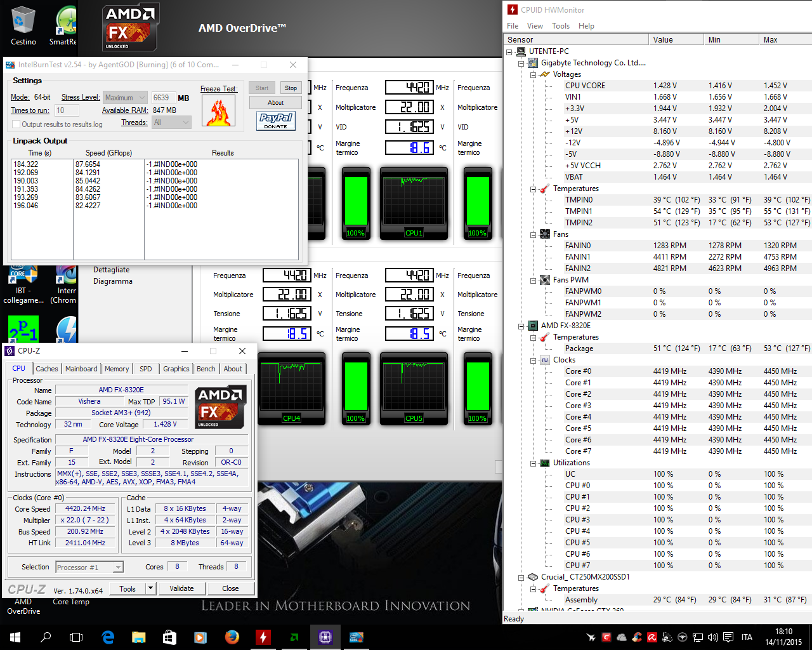Open the volume control in system tray

712,637
